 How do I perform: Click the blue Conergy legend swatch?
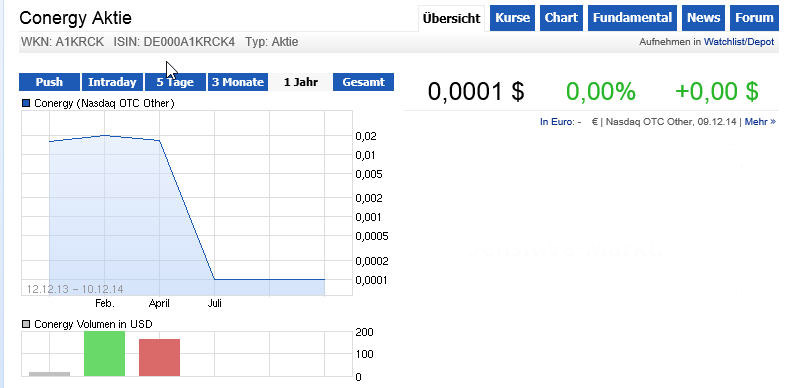(x=26, y=104)
